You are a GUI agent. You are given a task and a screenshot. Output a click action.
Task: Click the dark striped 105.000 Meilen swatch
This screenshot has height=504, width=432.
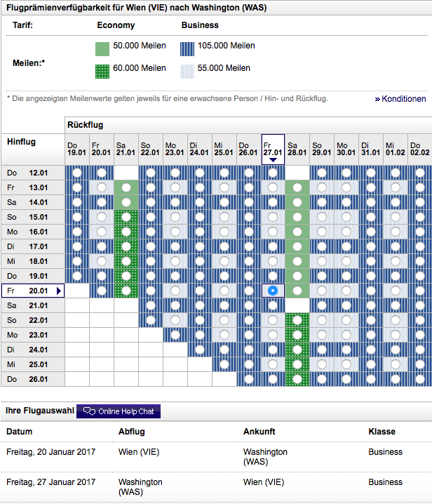pos(188,48)
